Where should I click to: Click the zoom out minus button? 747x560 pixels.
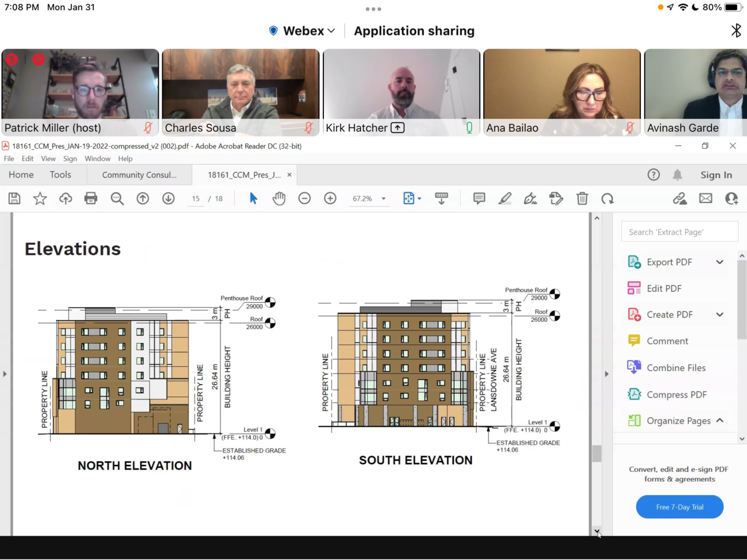(x=305, y=199)
